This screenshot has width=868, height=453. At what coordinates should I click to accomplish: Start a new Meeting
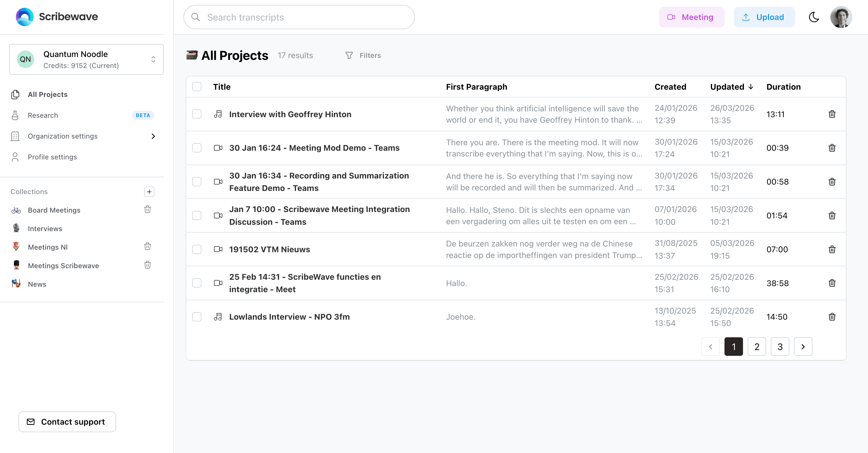691,17
